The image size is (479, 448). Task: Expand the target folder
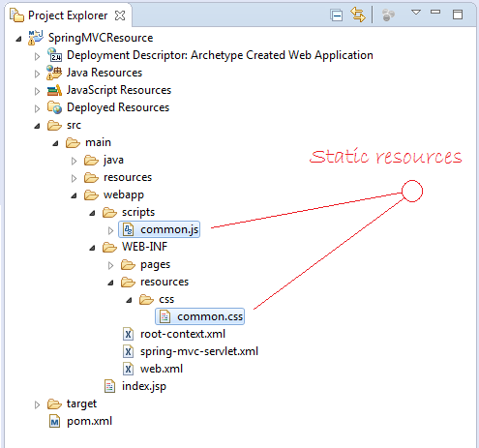(x=37, y=404)
